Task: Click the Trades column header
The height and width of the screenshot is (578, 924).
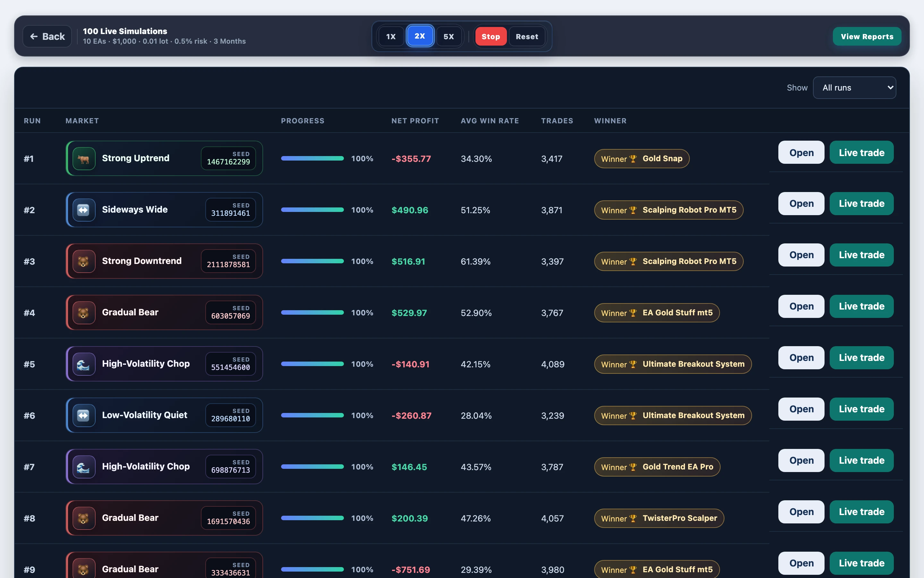Action: coord(557,121)
